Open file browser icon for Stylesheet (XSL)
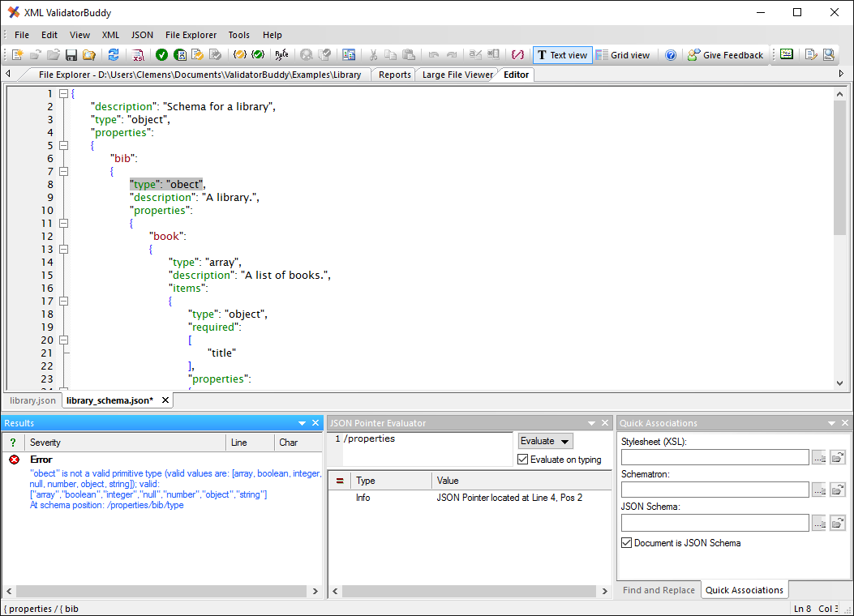The height and width of the screenshot is (616, 854). pos(837,458)
